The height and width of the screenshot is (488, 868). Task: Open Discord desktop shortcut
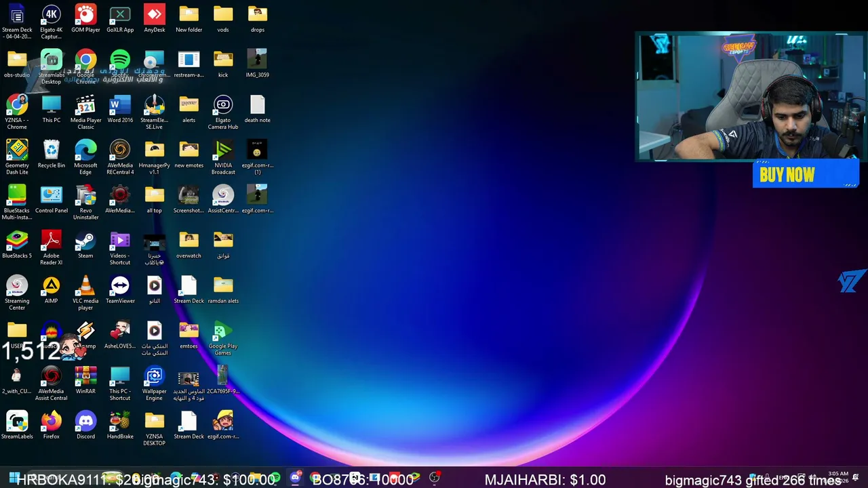pyautogui.click(x=85, y=426)
